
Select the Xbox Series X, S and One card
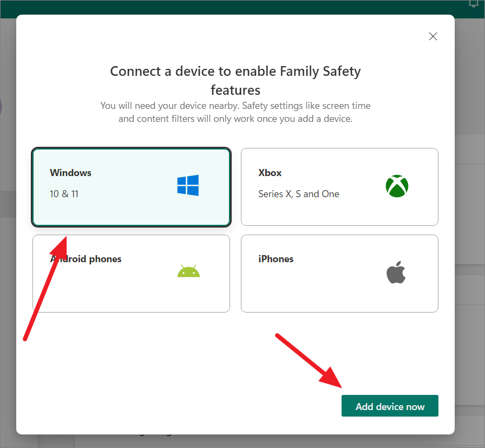tap(339, 187)
